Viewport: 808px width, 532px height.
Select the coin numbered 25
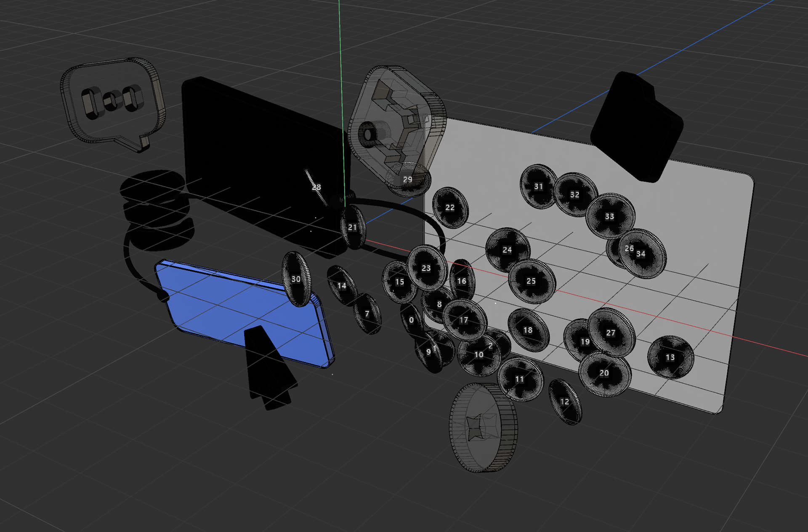coord(531,281)
